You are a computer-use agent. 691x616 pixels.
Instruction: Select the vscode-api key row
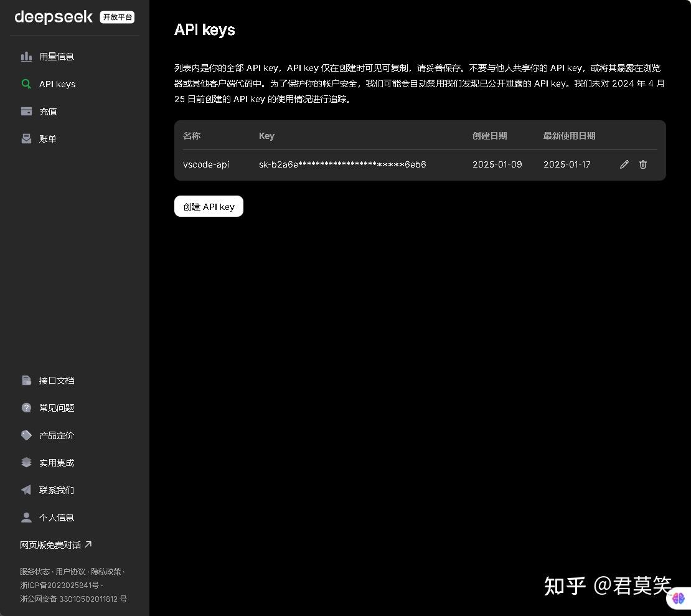[374, 164]
